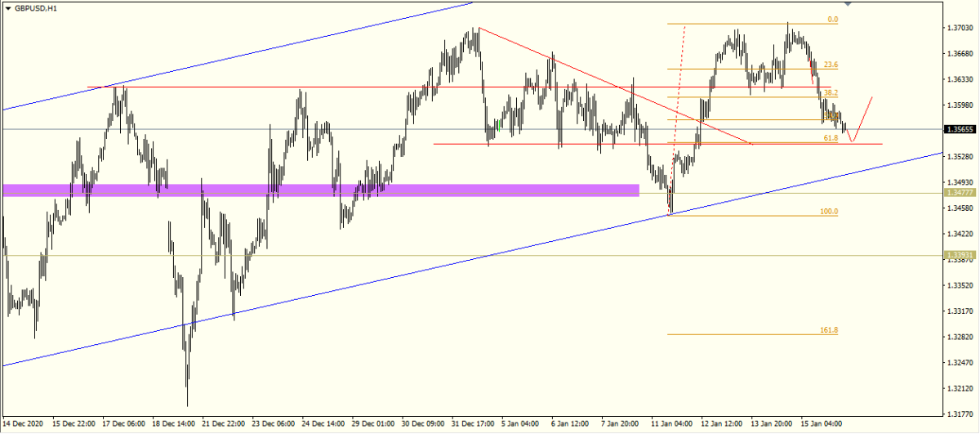This screenshot has height=434, width=980.
Task: Click the 5 Jan 04:00 time label
Action: (522, 424)
